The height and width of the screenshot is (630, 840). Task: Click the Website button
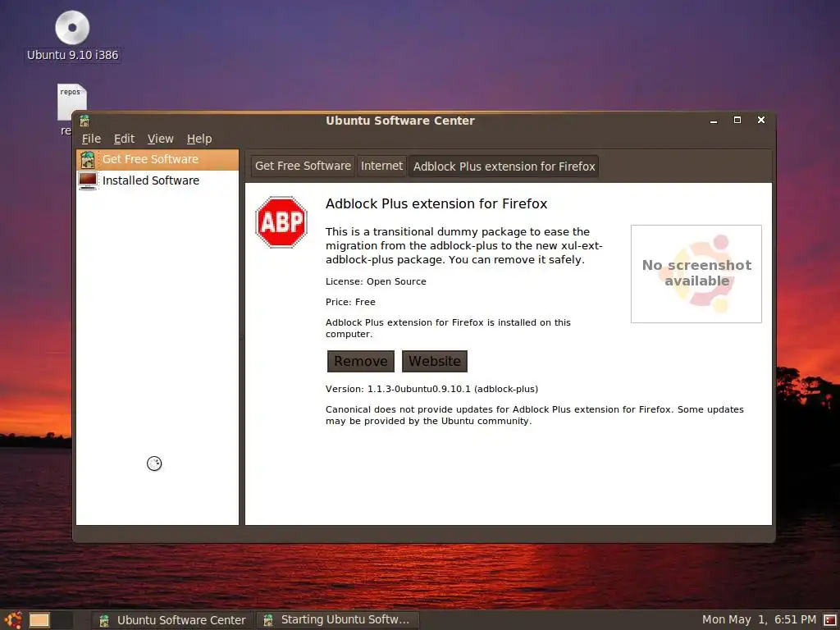[435, 361]
